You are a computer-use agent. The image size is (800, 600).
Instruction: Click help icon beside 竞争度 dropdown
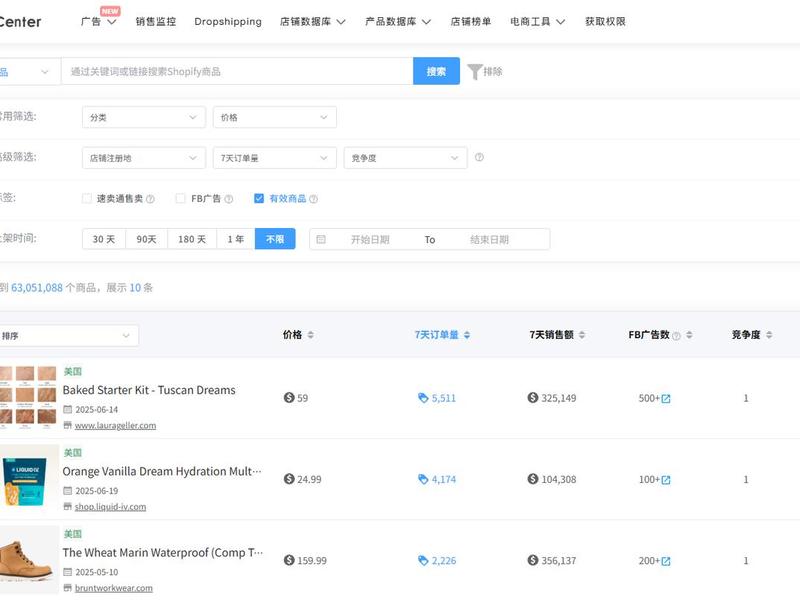tap(479, 157)
